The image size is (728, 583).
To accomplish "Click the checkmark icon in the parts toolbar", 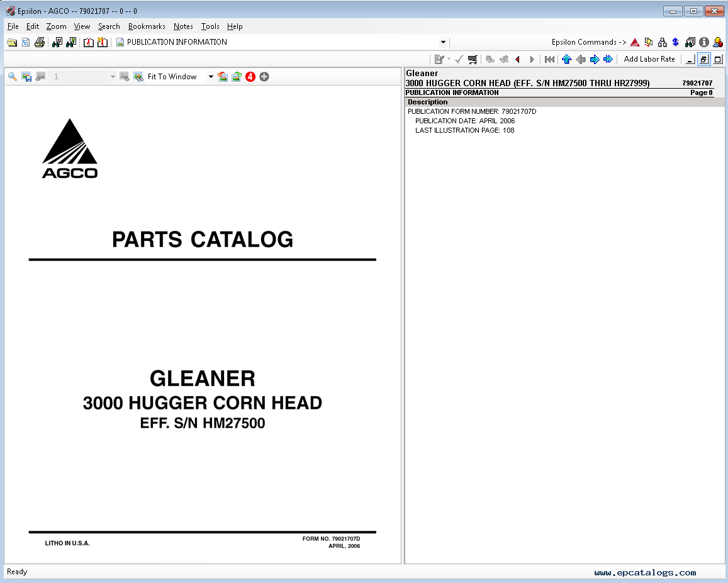I will pos(459,59).
